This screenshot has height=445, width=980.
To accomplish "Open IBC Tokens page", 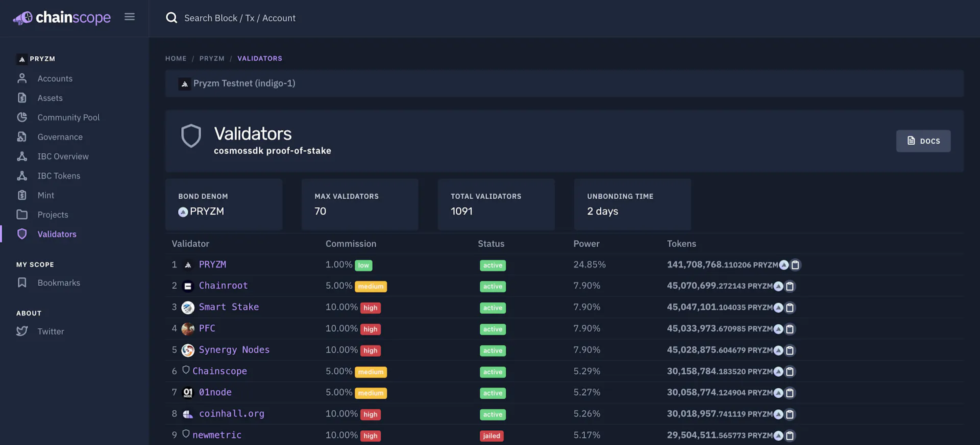I will tap(59, 175).
